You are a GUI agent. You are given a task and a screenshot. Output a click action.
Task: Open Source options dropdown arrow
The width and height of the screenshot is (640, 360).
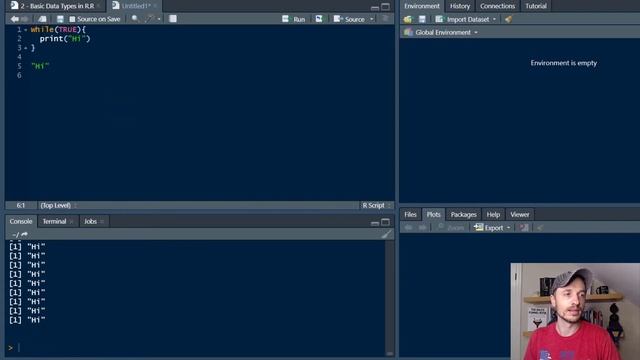[371, 19]
